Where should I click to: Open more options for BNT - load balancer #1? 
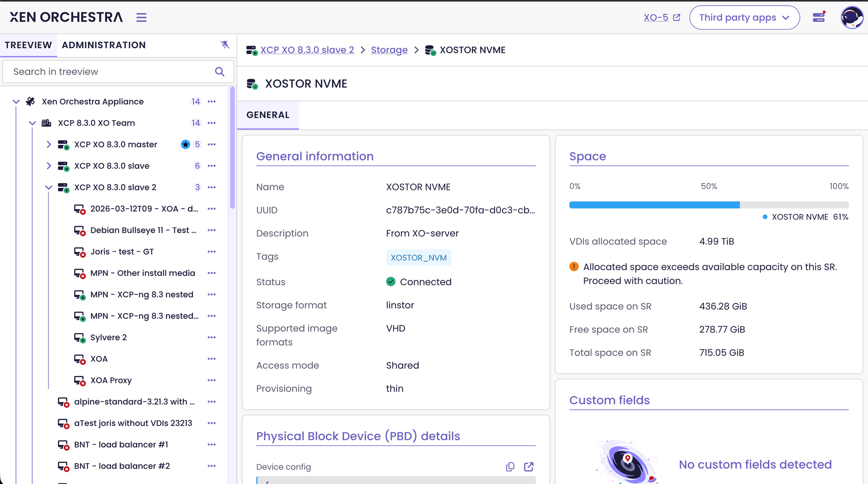click(x=212, y=445)
